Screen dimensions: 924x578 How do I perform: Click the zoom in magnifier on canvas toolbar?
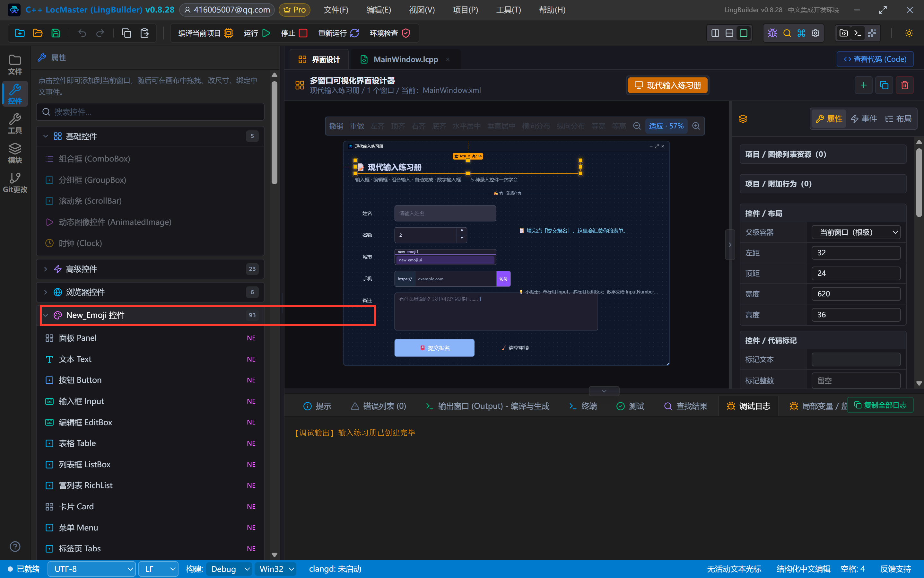pyautogui.click(x=696, y=126)
